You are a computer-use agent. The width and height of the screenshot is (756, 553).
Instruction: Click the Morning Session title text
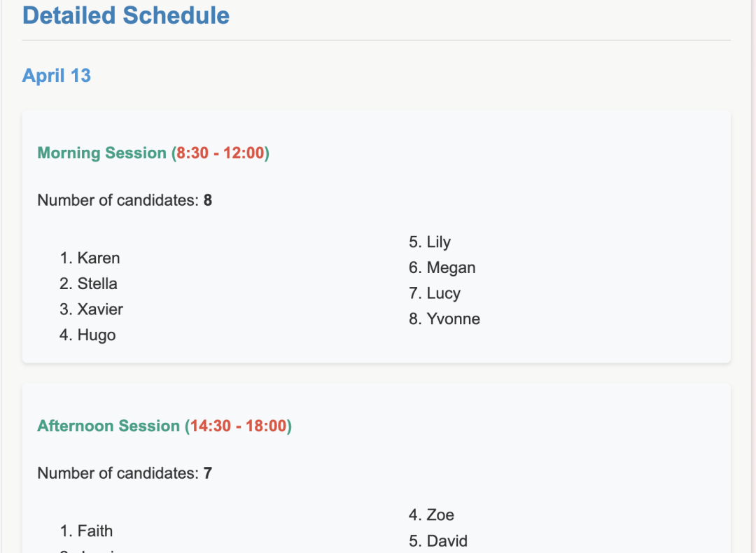(101, 153)
